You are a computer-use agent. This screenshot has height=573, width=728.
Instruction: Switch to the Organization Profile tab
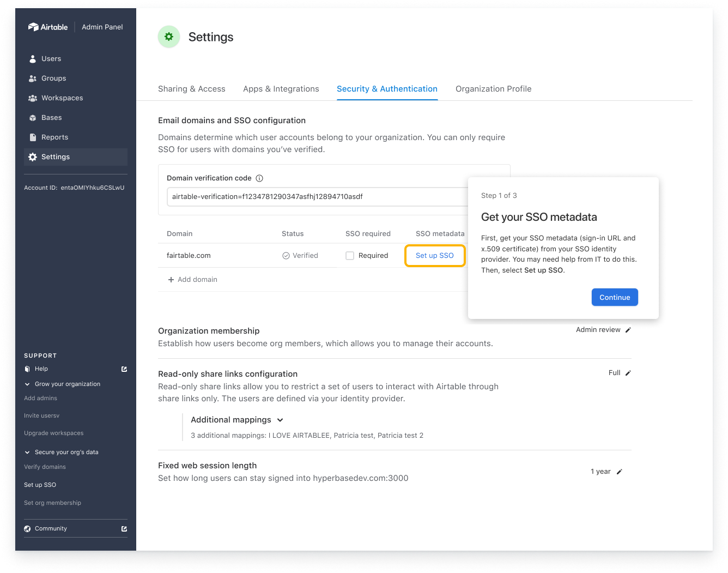[493, 88]
